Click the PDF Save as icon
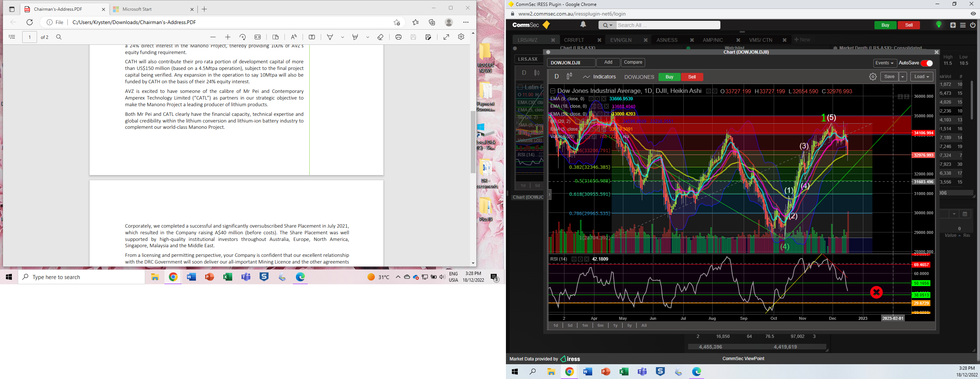 429,37
